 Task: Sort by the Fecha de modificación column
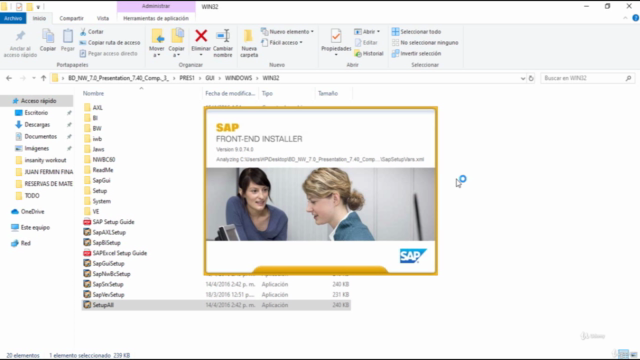pos(230,93)
